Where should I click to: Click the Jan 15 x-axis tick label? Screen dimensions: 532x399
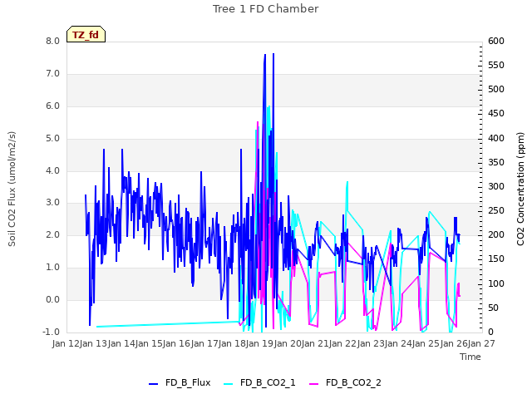[149, 343]
